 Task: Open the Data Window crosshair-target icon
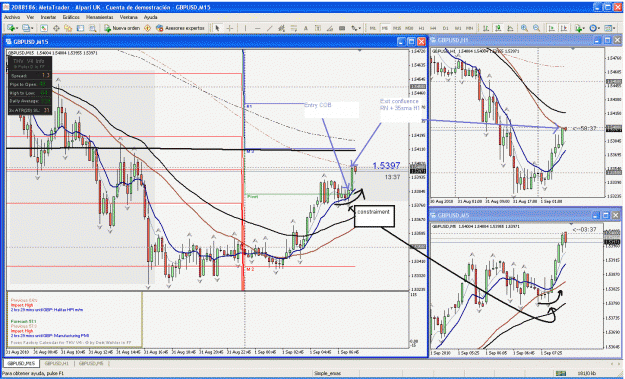point(56,28)
